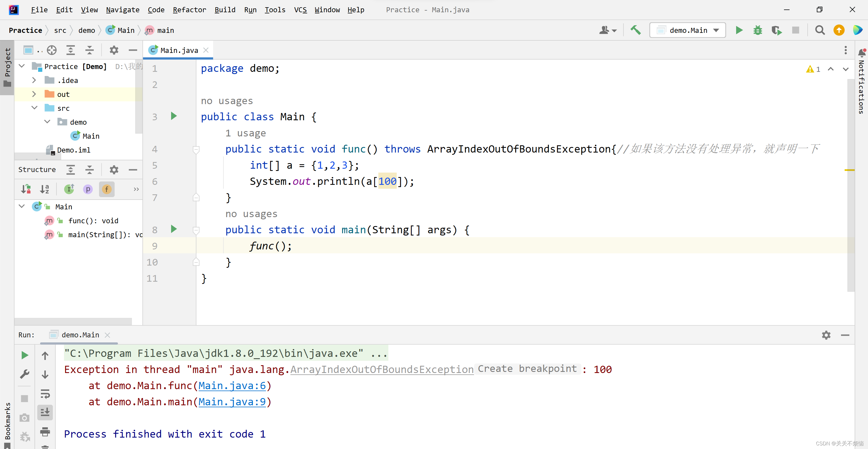Click the Build project hammer icon
Image resolution: width=868 pixels, height=449 pixels.
(635, 30)
